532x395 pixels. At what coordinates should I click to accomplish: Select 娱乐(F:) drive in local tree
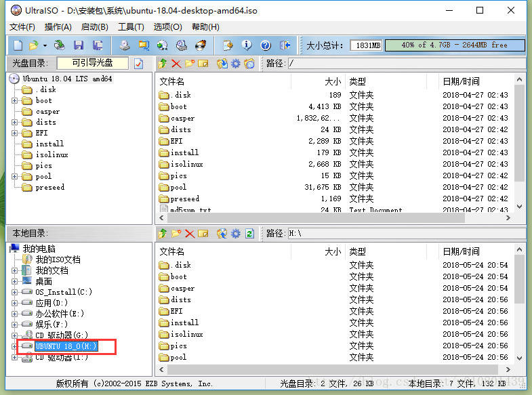pyautogui.click(x=52, y=325)
